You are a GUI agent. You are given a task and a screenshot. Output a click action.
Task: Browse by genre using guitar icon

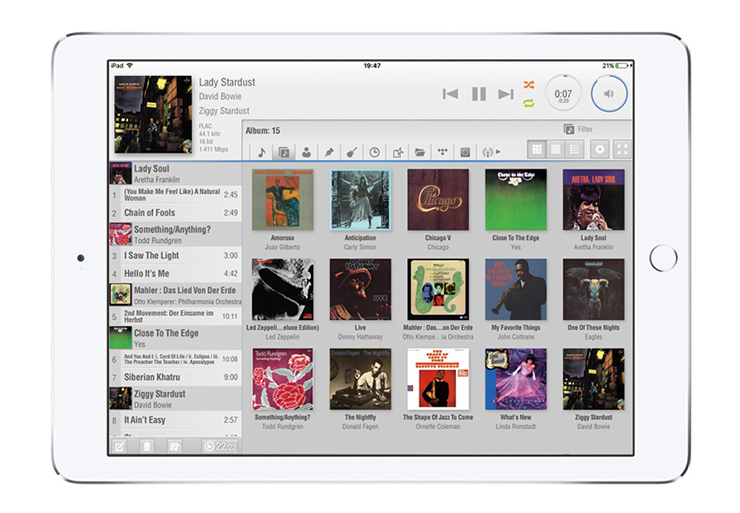[x=352, y=152]
